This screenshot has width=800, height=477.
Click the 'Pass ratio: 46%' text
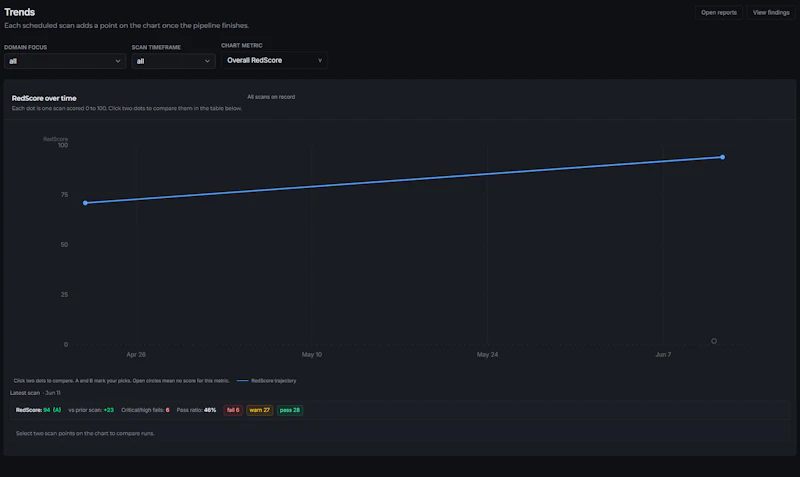[196, 410]
